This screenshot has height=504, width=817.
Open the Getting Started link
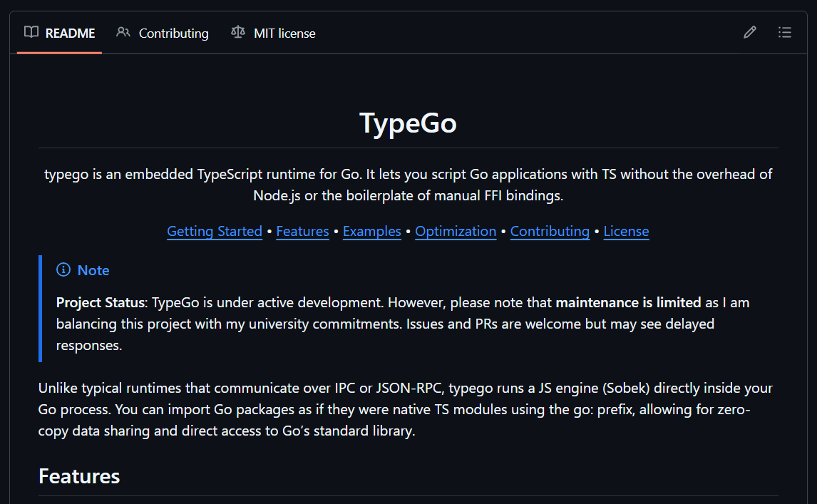click(214, 231)
